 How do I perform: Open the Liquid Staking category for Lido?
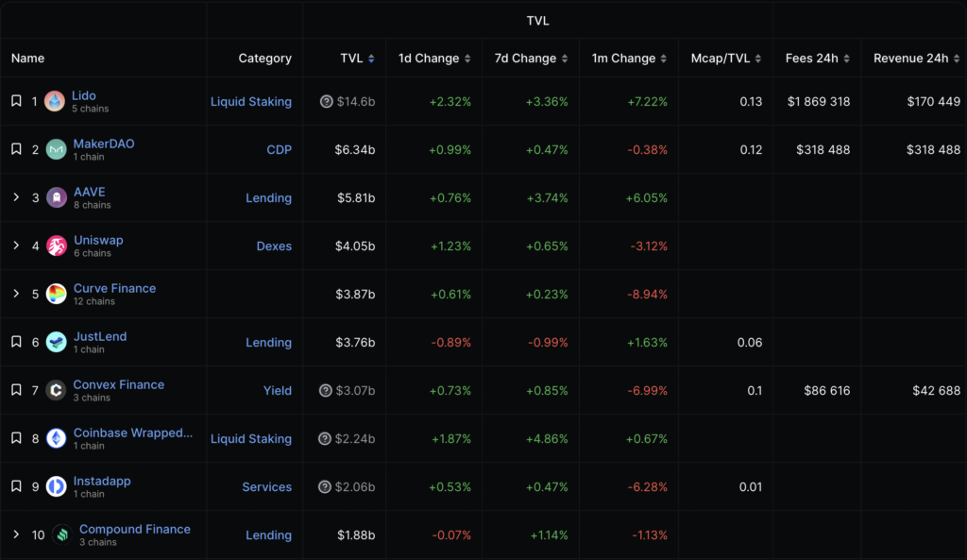[x=250, y=101]
